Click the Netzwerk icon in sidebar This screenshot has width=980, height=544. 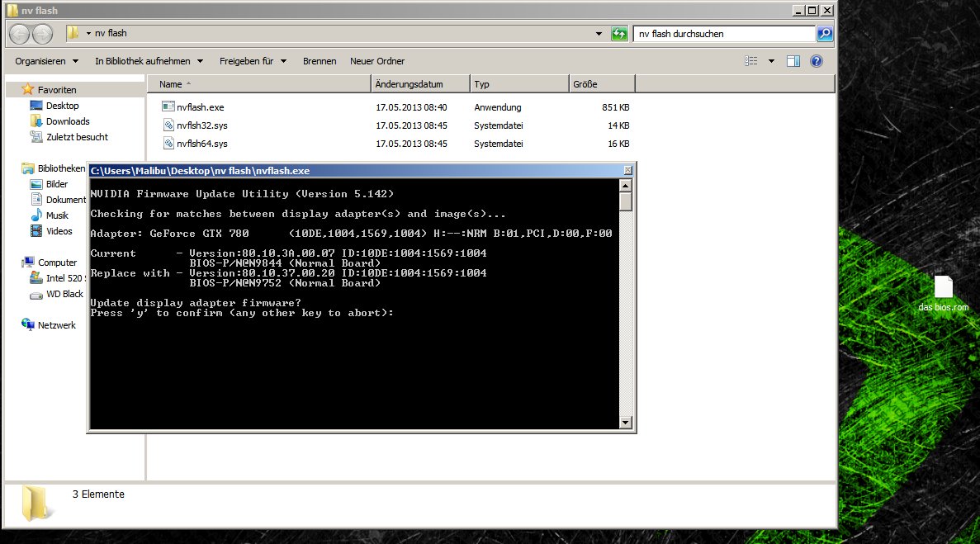coord(27,324)
